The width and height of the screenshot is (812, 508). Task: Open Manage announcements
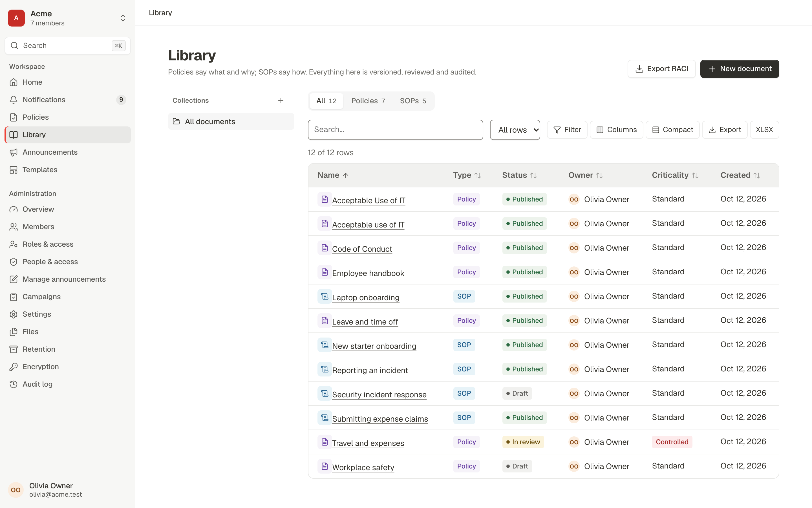pos(67,279)
